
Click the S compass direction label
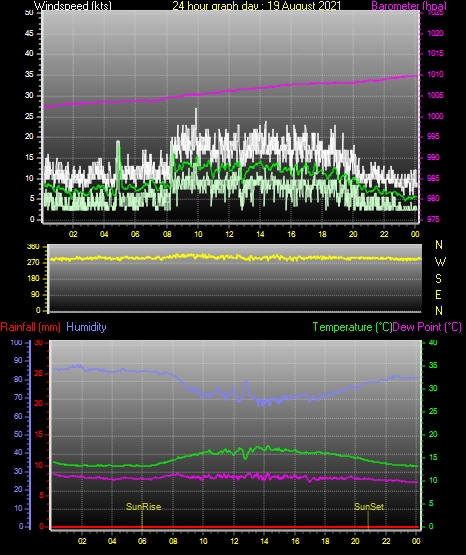[x=438, y=279]
